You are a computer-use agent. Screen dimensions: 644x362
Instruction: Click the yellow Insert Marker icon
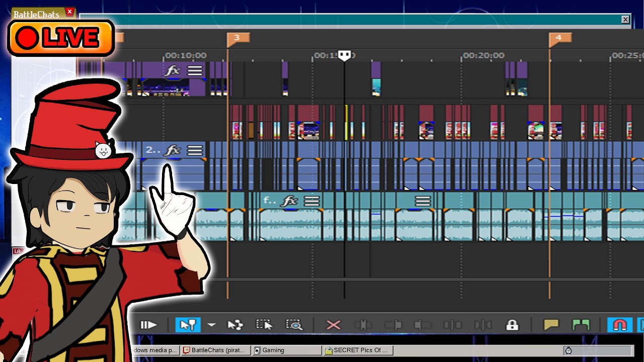(551, 325)
